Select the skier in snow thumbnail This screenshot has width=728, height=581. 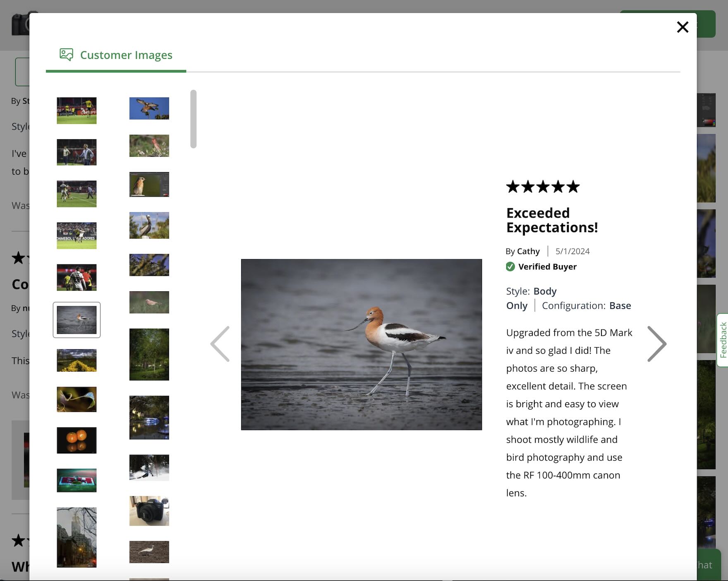149,468
